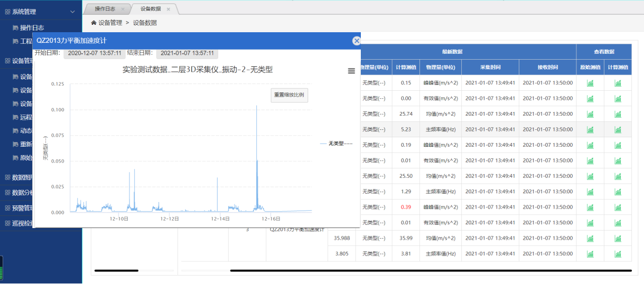Click the 接收时间 column header
This screenshot has width=644, height=284.
[548, 67]
